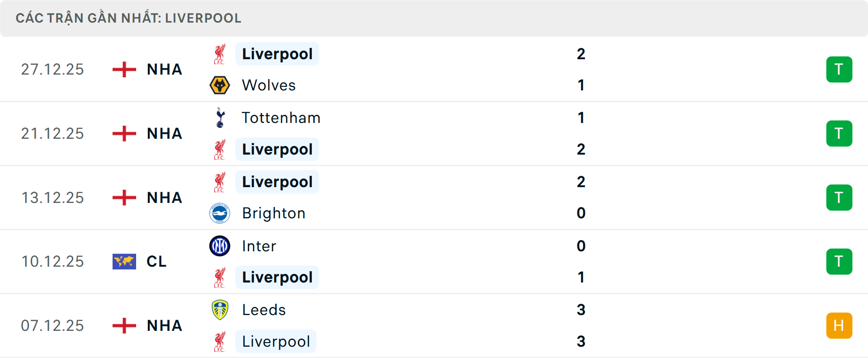Toggle the T result badge on the Inter match
Screen dimensions: 868x358
click(840, 261)
